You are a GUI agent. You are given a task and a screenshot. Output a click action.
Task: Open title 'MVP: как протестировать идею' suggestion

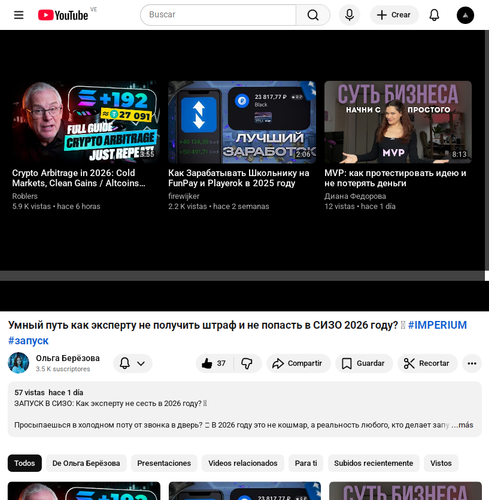coord(395,178)
